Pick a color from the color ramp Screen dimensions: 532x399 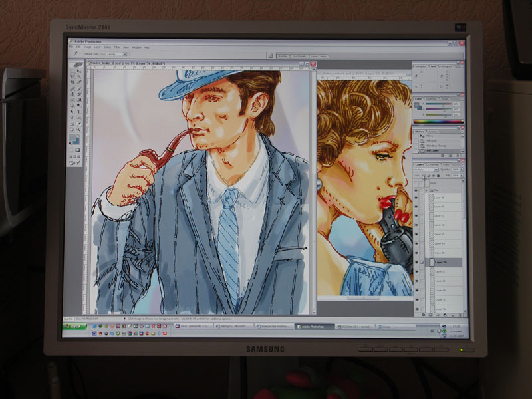coord(438,121)
